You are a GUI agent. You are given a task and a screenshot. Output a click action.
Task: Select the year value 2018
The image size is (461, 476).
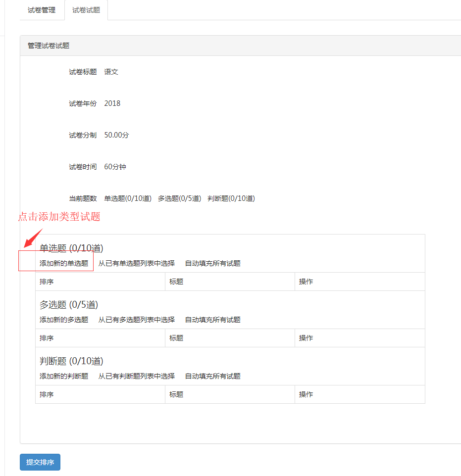(x=112, y=103)
